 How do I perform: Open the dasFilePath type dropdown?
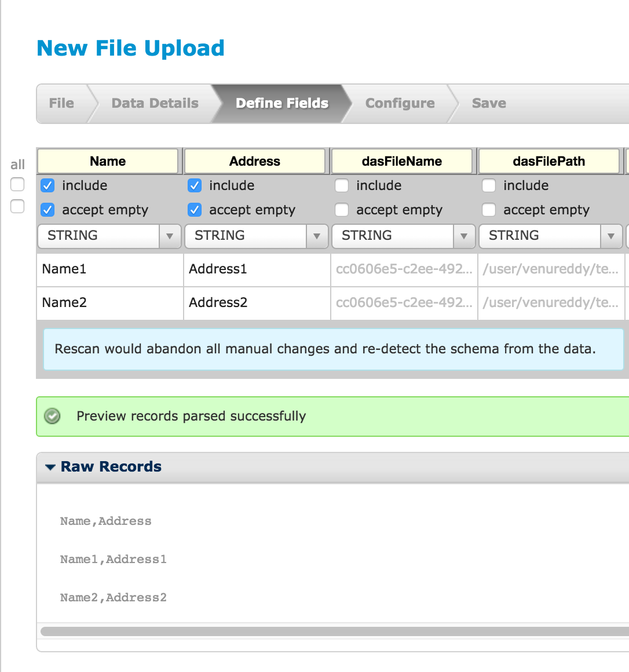[550, 236]
